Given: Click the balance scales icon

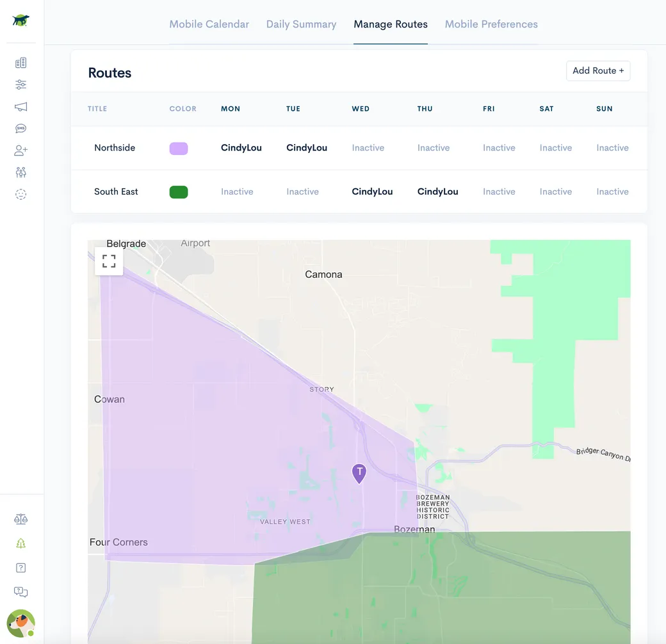Looking at the screenshot, I should pyautogui.click(x=20, y=519).
